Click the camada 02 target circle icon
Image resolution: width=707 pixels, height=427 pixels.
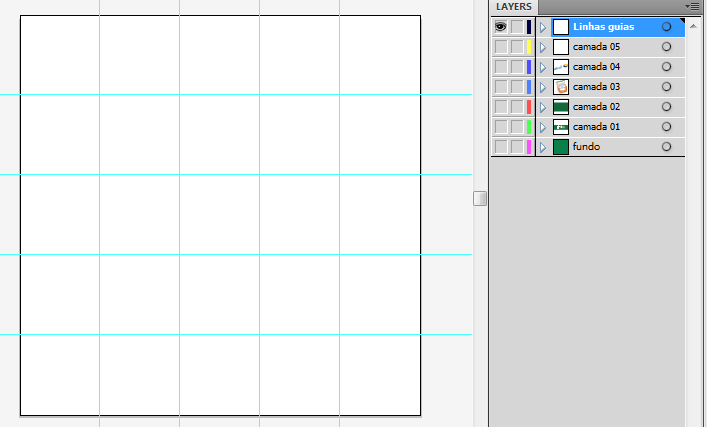pyautogui.click(x=666, y=107)
